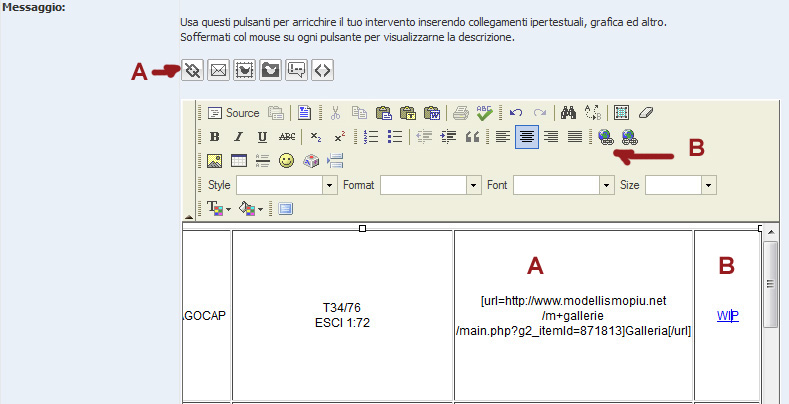Click the insert link globe icon
Viewport: 789px width, 404px height.
coord(606,137)
